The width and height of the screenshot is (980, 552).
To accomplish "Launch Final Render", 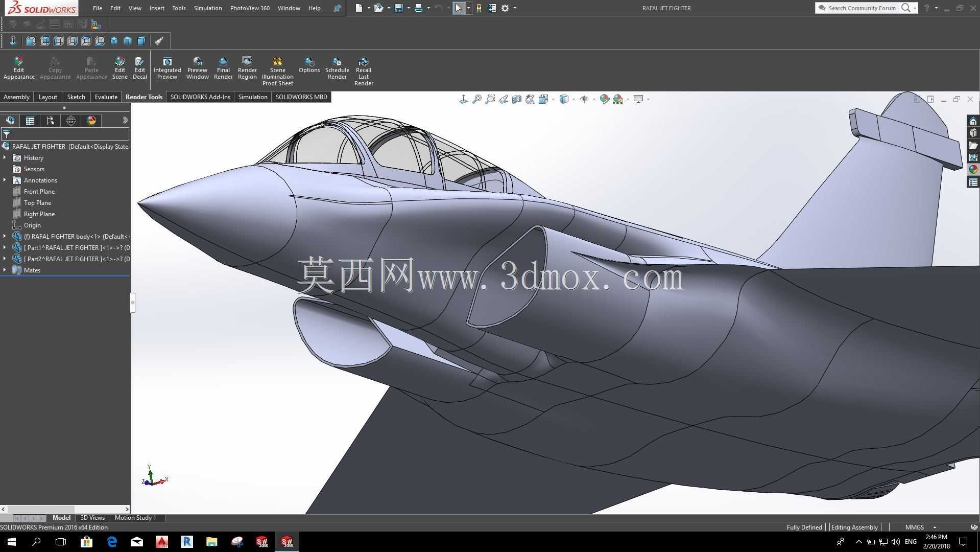I will pyautogui.click(x=223, y=68).
